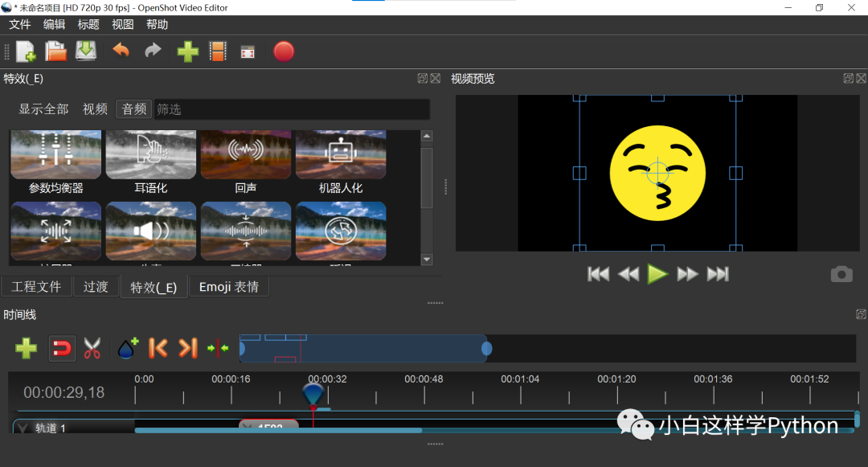868x467 pixels.
Task: Select the expander effect with outward arrows icon
Action: coord(56,231)
